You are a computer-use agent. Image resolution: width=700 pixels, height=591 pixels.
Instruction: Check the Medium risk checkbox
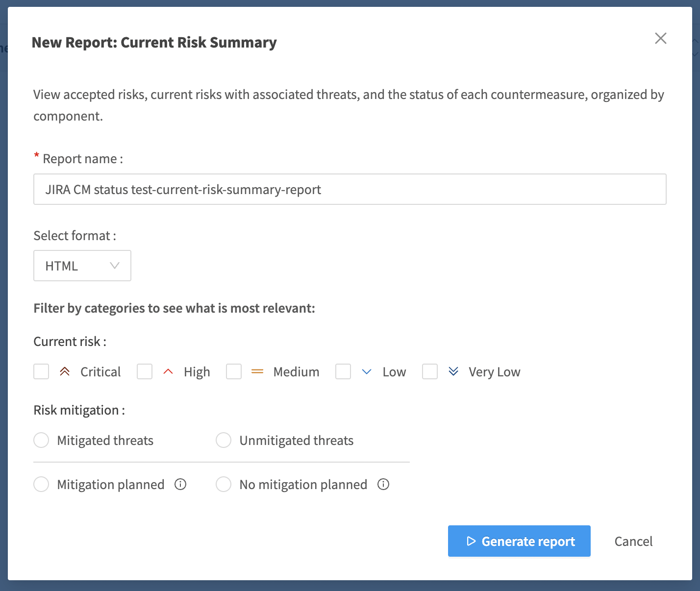click(x=234, y=371)
